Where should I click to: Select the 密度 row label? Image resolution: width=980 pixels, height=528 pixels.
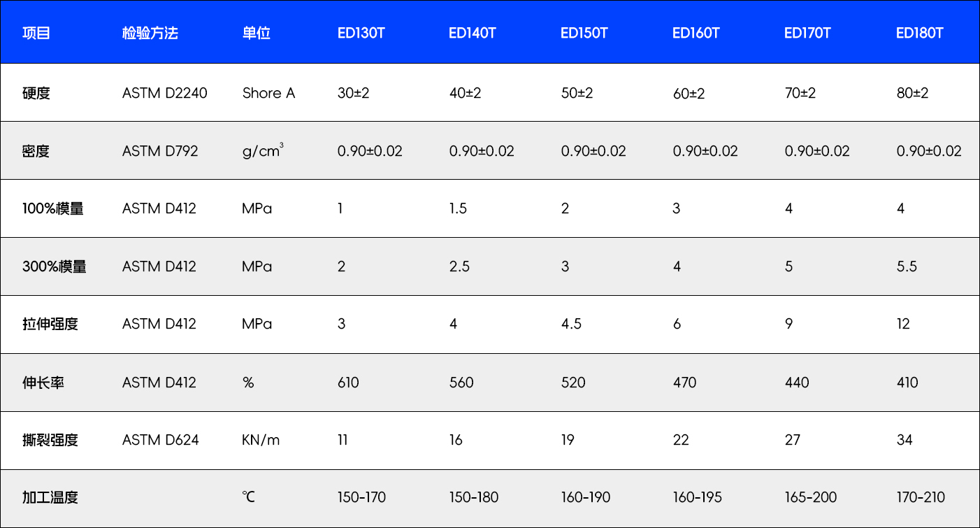click(36, 151)
